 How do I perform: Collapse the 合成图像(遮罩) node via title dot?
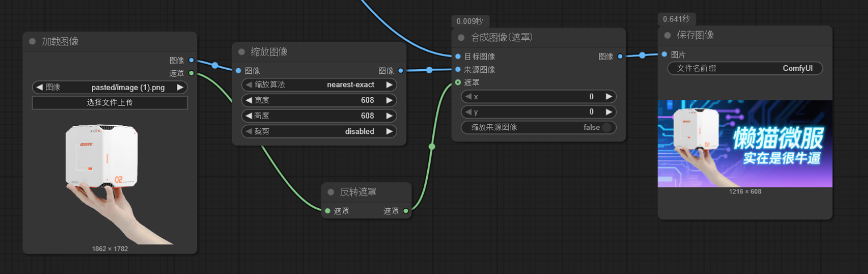(461, 37)
